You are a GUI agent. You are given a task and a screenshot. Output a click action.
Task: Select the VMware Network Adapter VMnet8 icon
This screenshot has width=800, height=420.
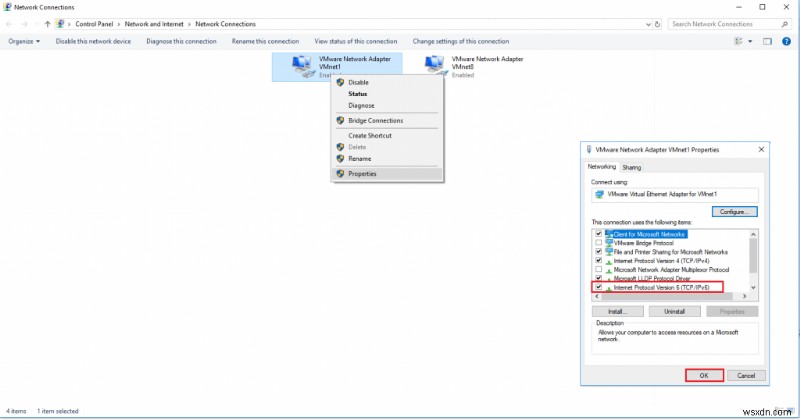[x=435, y=66]
